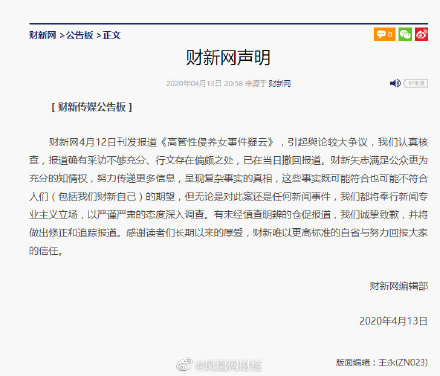Click the 财新传媒公告板 heading
The height and width of the screenshot is (376, 440).
(x=92, y=107)
